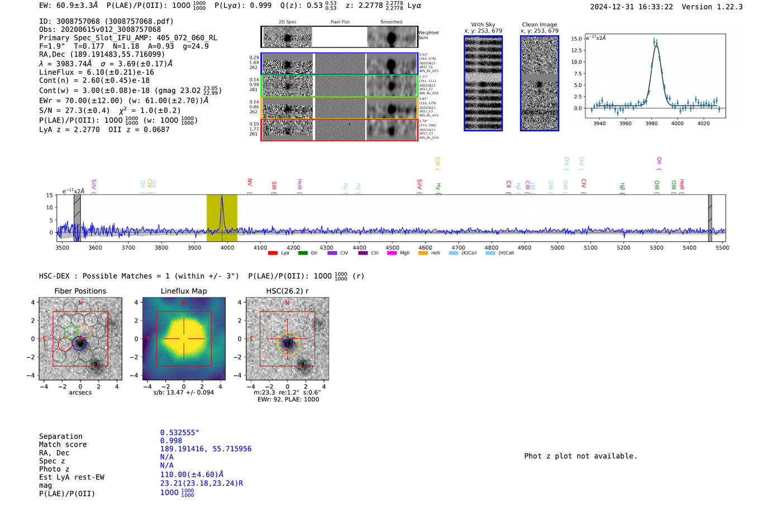Select the orange-bordered fiber spectrum row
Viewport: 782px width, 532px height.
tap(340, 108)
